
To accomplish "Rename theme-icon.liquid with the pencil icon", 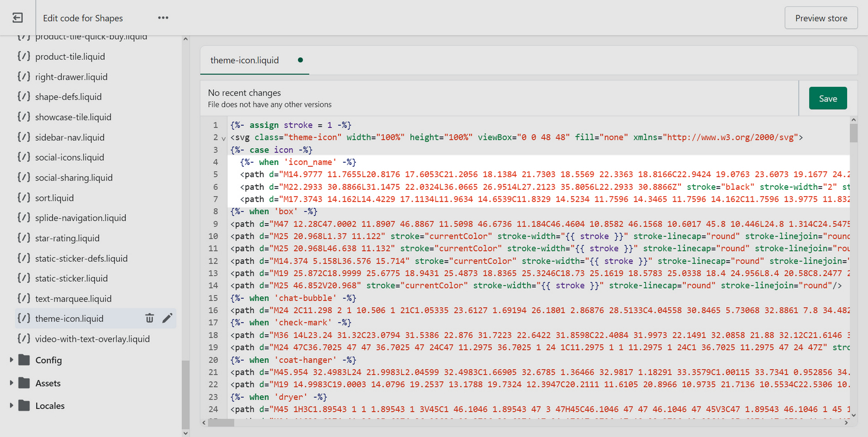I will pyautogui.click(x=167, y=318).
